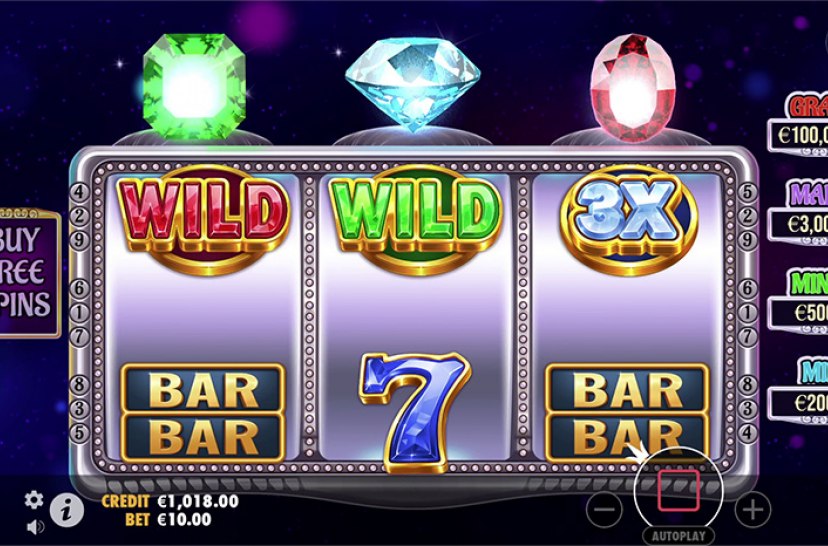This screenshot has height=546, width=828.
Task: Stop the spin with red square button
Action: tap(679, 491)
